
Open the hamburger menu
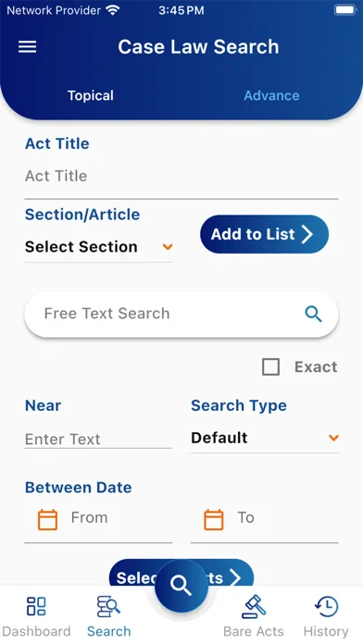tap(27, 47)
